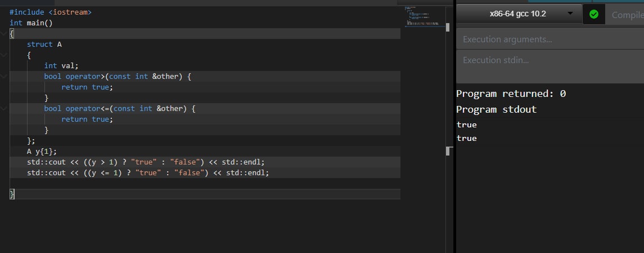The image size is (644, 253).
Task: Click the closing brace of main
Action: point(12,194)
